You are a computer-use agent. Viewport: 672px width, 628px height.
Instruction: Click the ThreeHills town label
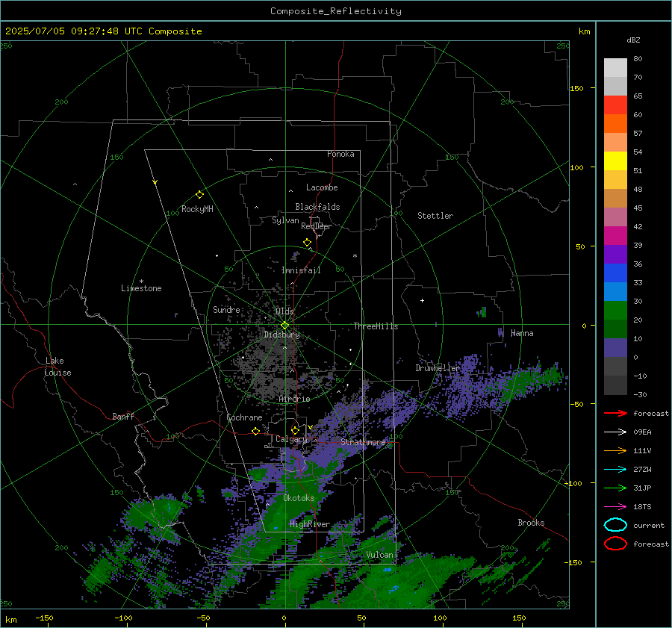(x=376, y=326)
